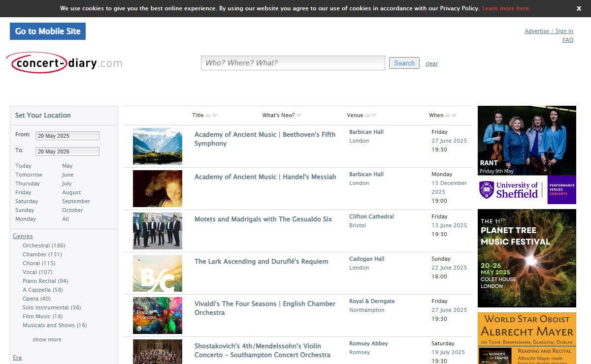
Task: Sort Title column ascending arrow
Action: click(208, 116)
